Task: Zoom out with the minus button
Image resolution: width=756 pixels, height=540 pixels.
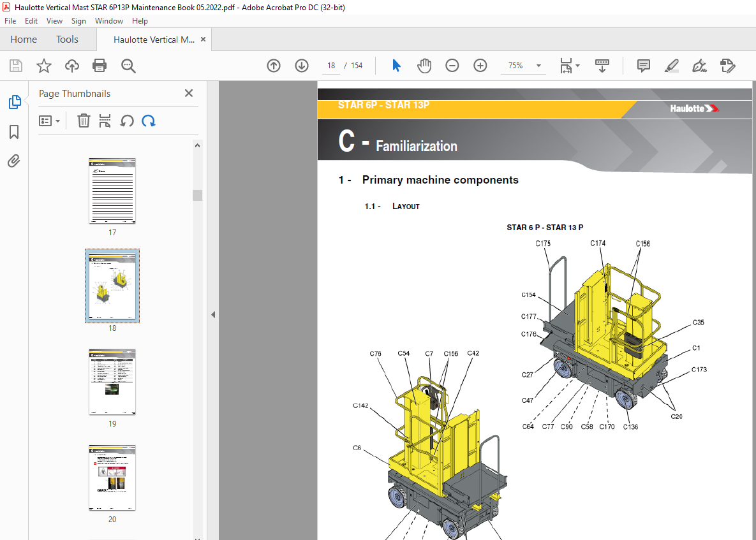Action: tap(452, 66)
